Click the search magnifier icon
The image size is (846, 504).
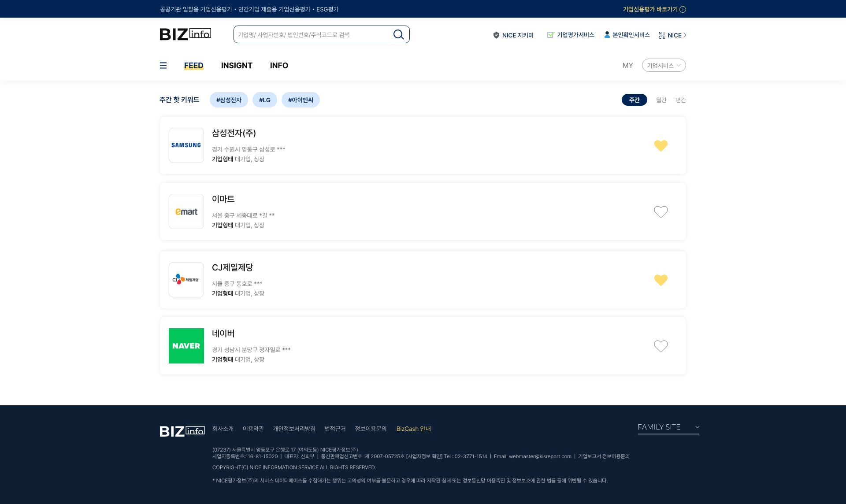(398, 34)
